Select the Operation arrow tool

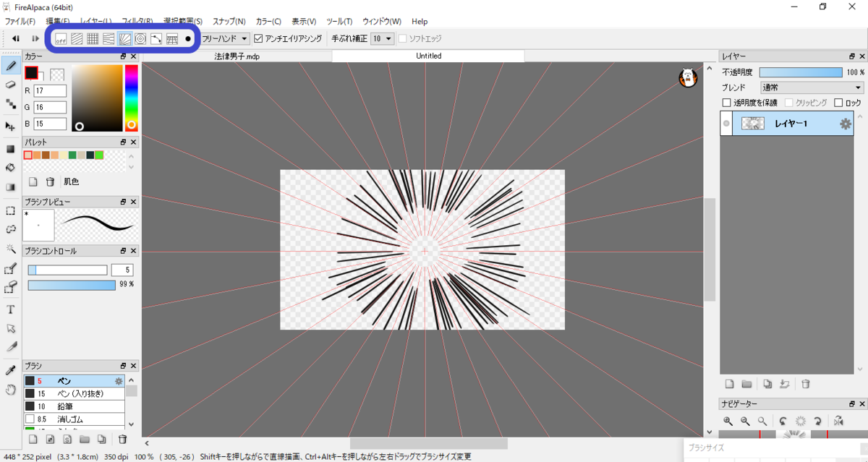tap(11, 328)
